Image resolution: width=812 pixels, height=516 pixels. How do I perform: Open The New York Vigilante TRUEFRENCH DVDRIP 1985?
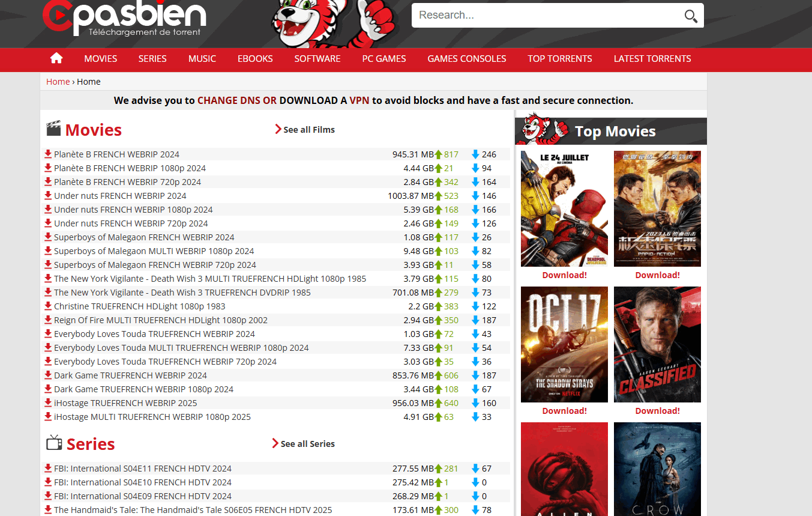coord(182,293)
